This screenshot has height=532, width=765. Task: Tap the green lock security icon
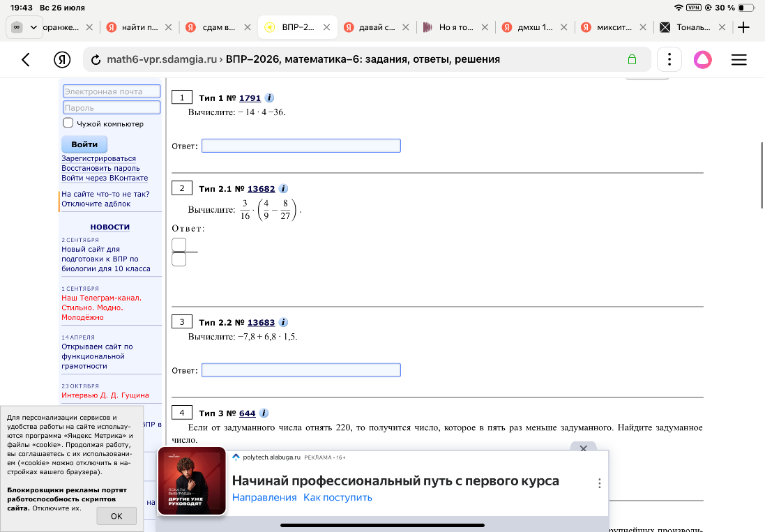tap(632, 59)
